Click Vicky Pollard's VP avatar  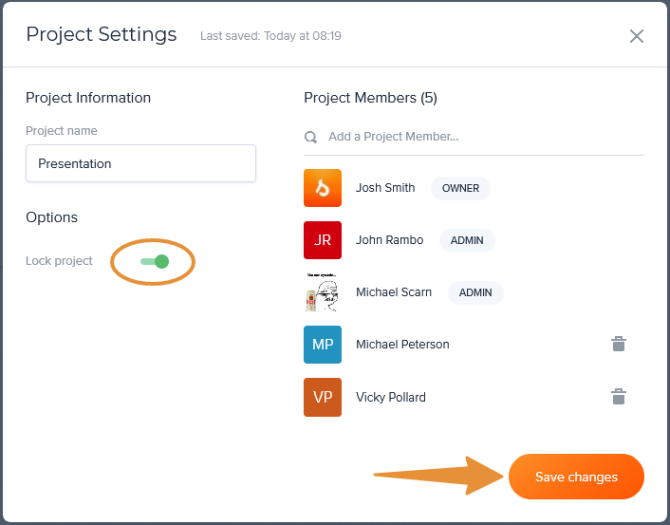[322, 397]
